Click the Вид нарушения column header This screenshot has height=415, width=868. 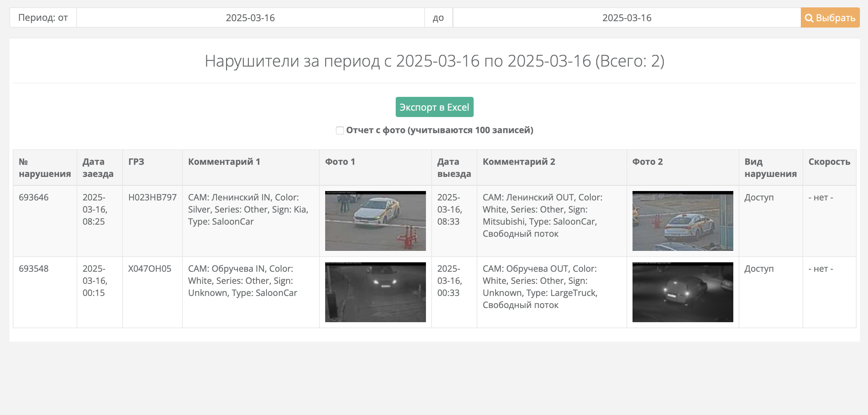pos(770,168)
